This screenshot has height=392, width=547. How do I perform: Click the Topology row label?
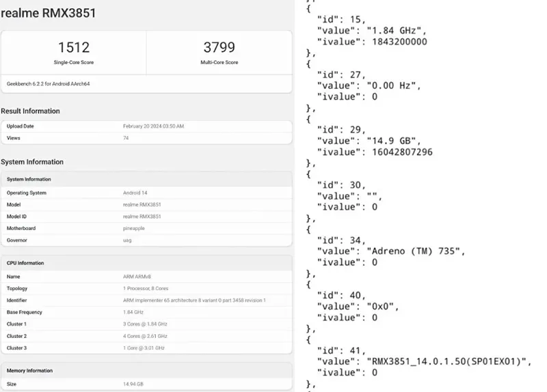pos(16,288)
